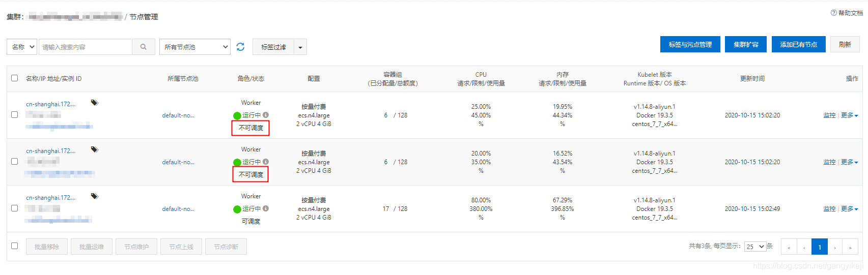
Task: Click the 集群扩容 button
Action: point(746,44)
